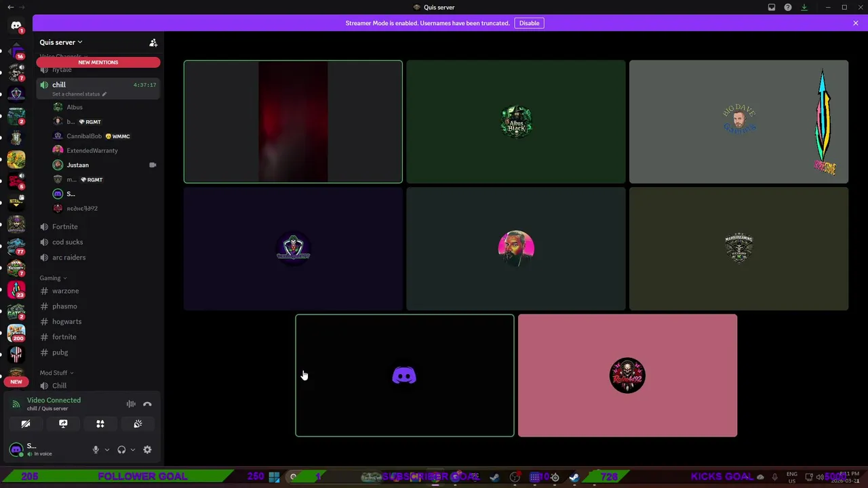Collapse the Mod Stuff category
The width and height of the screenshot is (868, 488).
coord(56,373)
